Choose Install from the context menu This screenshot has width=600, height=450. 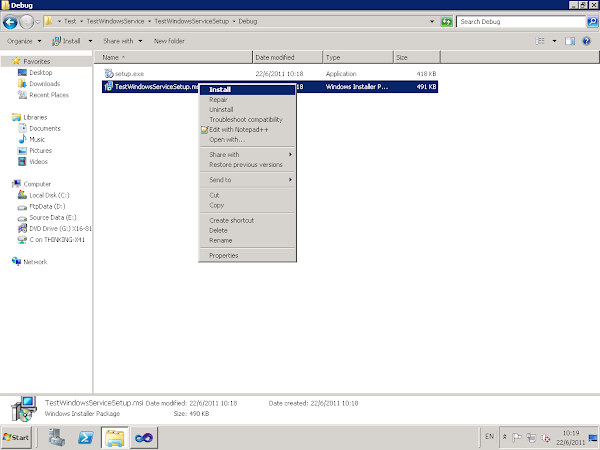[x=248, y=90]
